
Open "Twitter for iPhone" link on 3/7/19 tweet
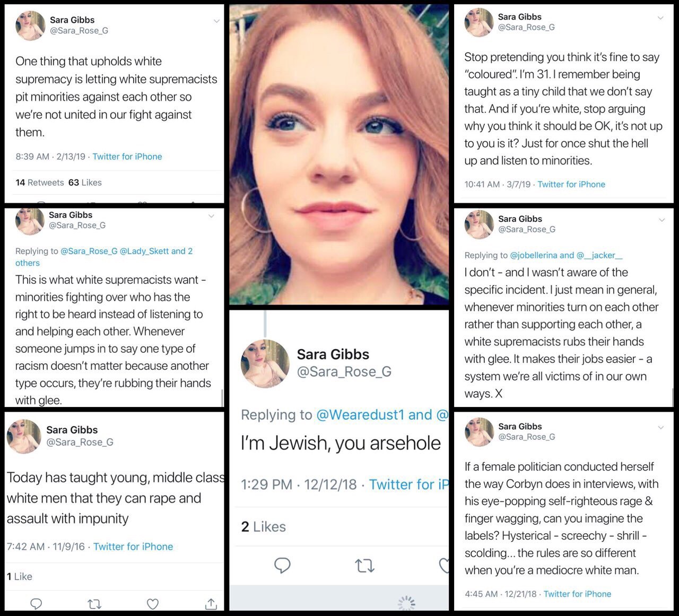(x=571, y=184)
